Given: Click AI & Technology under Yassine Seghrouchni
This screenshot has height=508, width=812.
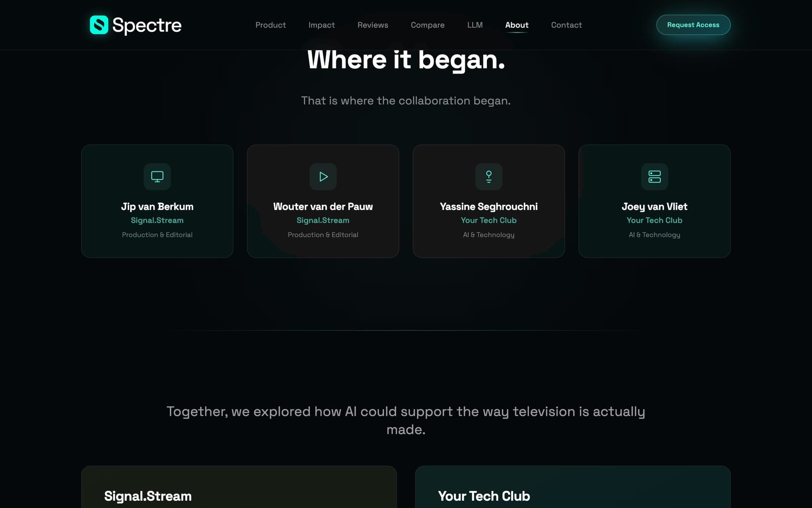Looking at the screenshot, I should [489, 235].
